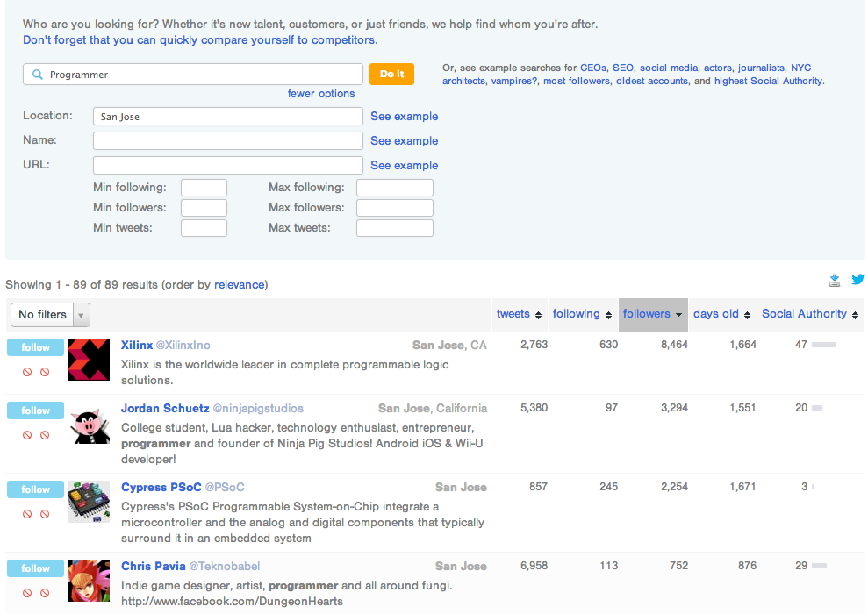Open Chris Pavia profile name link
Screen dimensions: 868x614
(154, 567)
